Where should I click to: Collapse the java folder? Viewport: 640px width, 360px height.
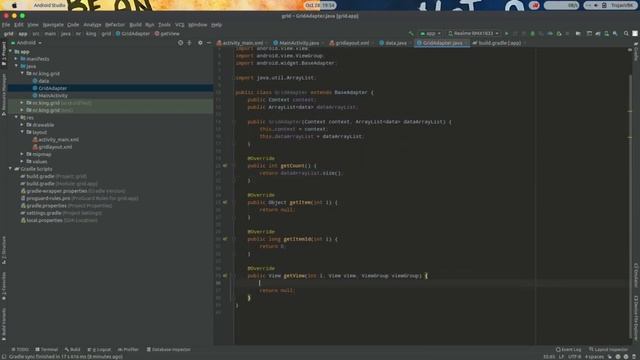point(16,66)
